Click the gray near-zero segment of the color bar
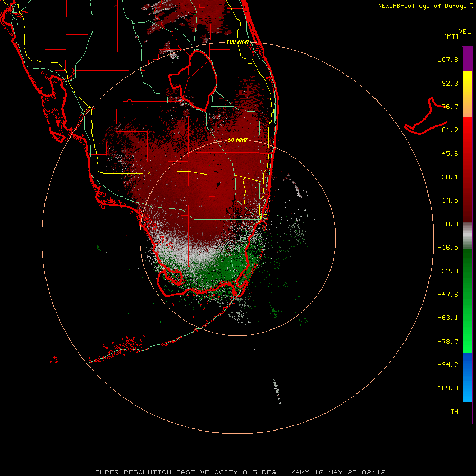This screenshot has width=476, height=476. coord(467,235)
